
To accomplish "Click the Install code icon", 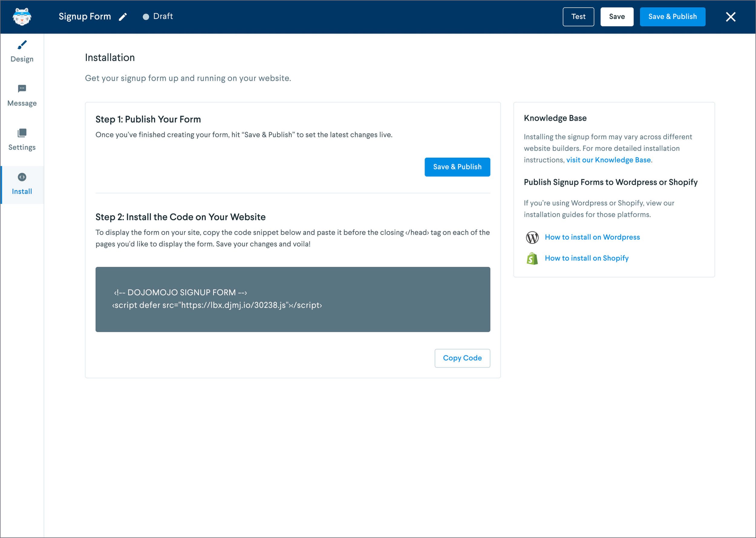I will pyautogui.click(x=22, y=177).
